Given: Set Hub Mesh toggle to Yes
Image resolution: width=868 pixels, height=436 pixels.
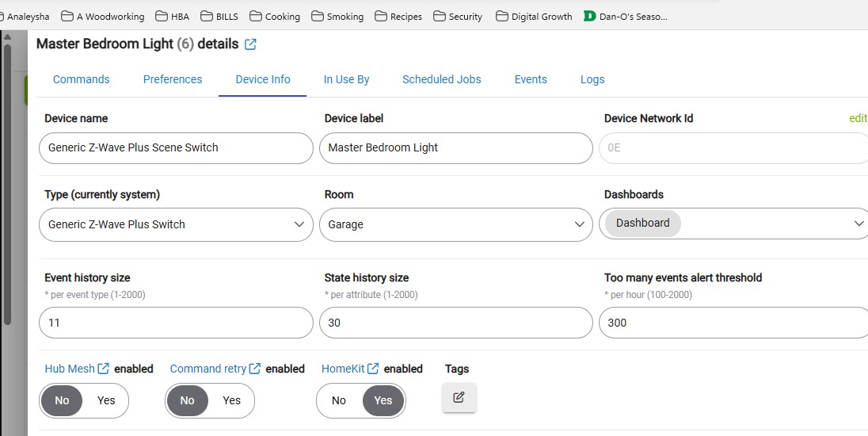Looking at the screenshot, I should click(x=106, y=400).
